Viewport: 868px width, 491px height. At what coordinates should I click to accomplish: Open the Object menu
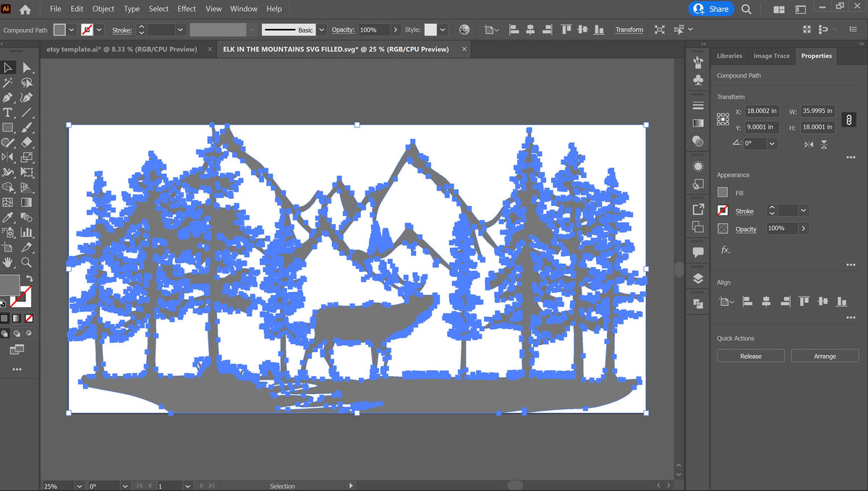click(x=103, y=9)
